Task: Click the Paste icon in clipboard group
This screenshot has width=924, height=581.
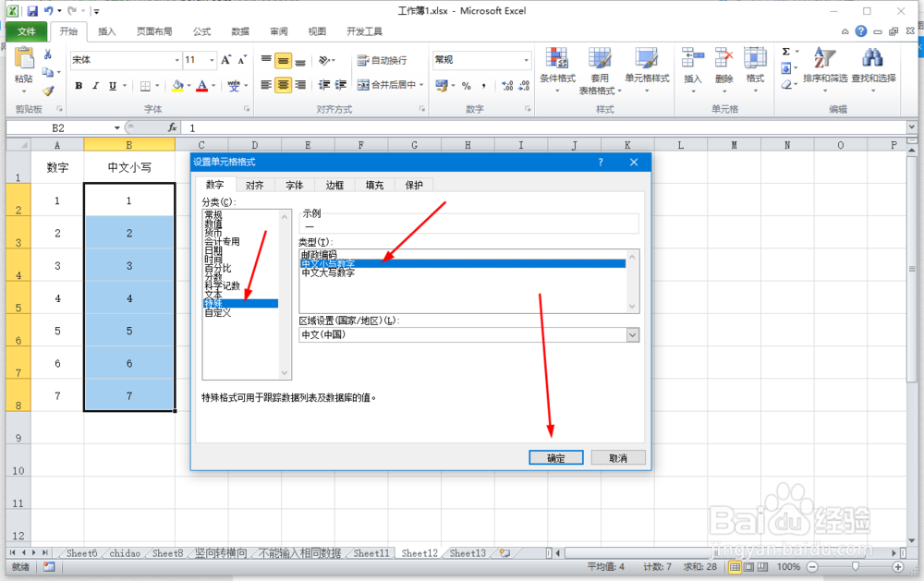Action: pyautogui.click(x=24, y=59)
